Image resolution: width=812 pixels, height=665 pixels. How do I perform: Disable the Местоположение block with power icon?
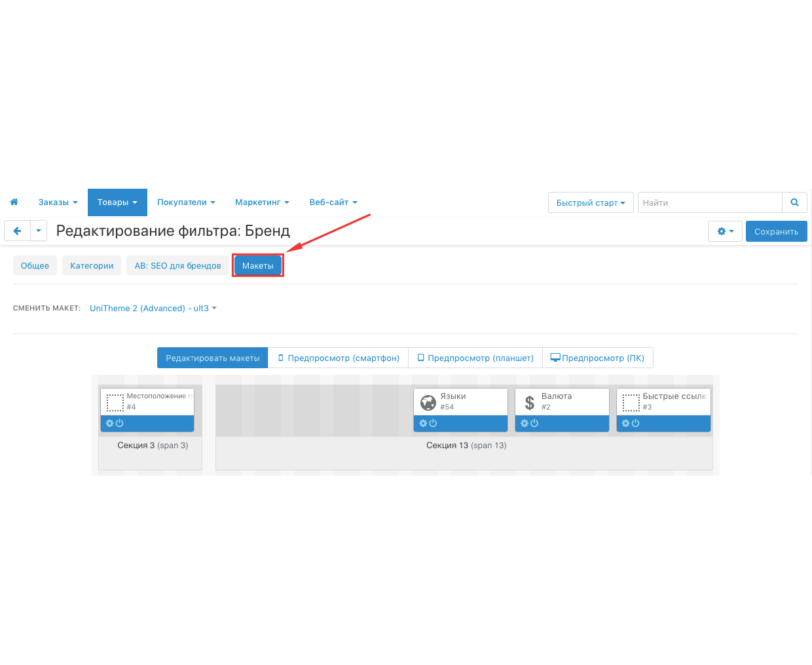(x=119, y=423)
